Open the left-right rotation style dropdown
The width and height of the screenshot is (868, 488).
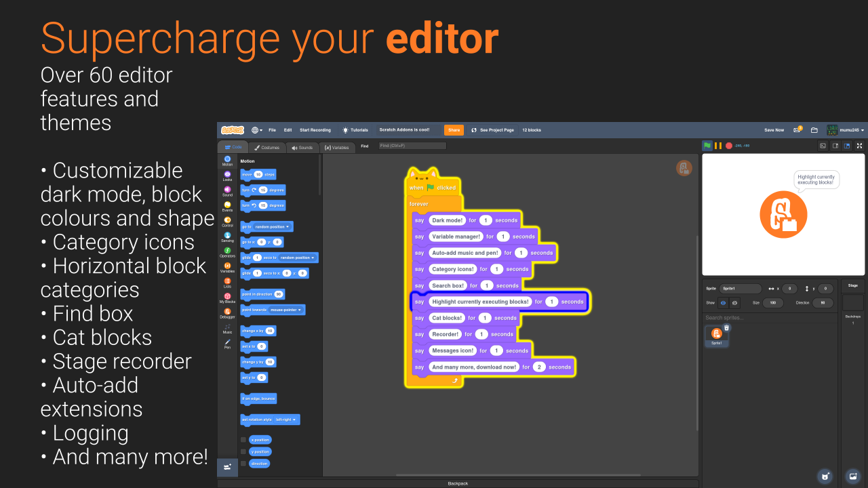point(285,420)
